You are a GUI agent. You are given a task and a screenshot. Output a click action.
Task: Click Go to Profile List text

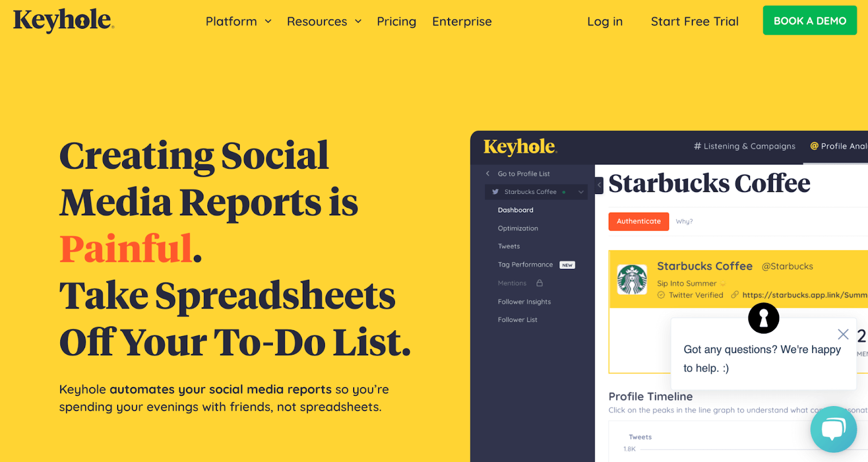click(524, 174)
